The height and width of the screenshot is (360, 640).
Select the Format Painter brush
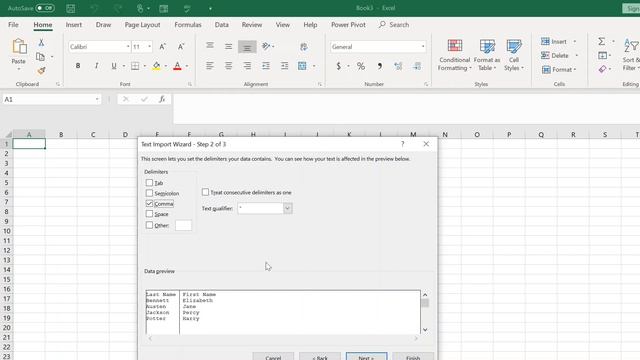point(41,71)
